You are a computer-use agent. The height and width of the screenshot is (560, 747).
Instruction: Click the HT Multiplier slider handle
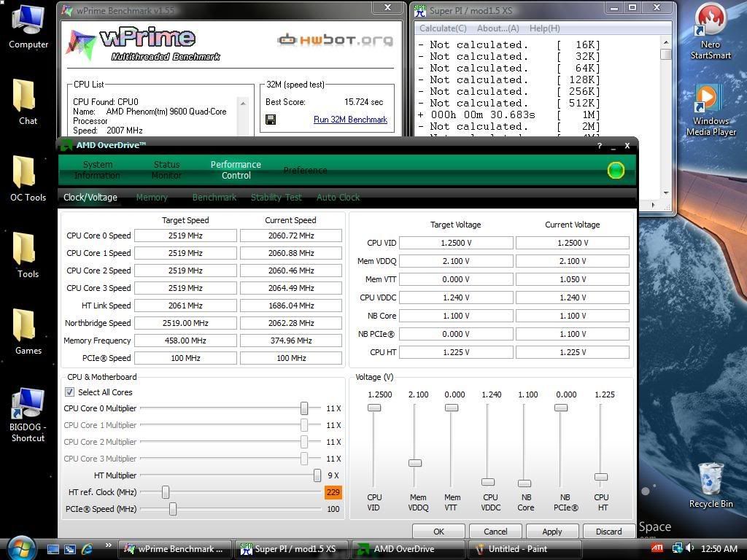(x=317, y=475)
